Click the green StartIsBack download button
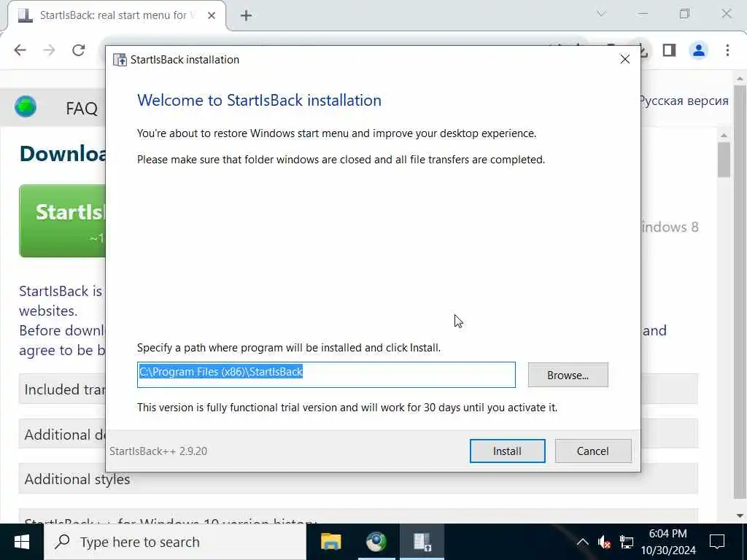 pos(63,221)
